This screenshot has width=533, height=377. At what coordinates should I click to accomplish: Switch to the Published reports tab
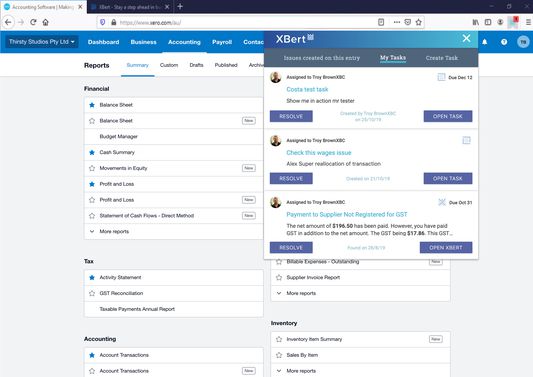(x=226, y=65)
